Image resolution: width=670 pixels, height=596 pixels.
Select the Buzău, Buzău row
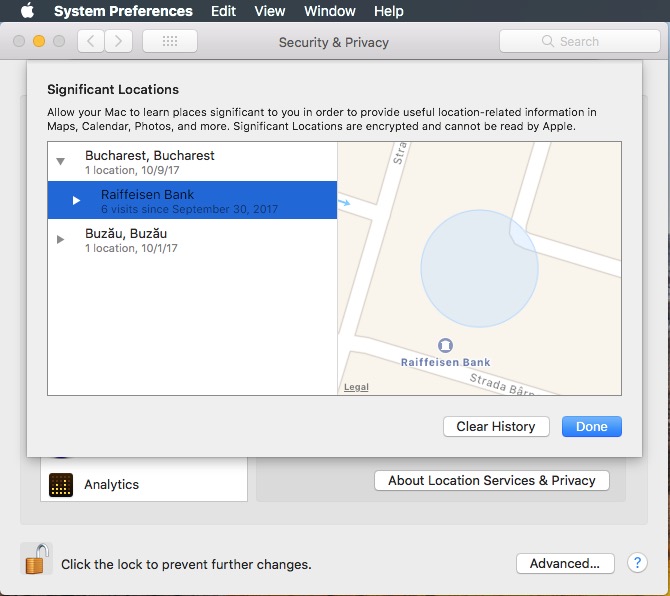point(192,240)
